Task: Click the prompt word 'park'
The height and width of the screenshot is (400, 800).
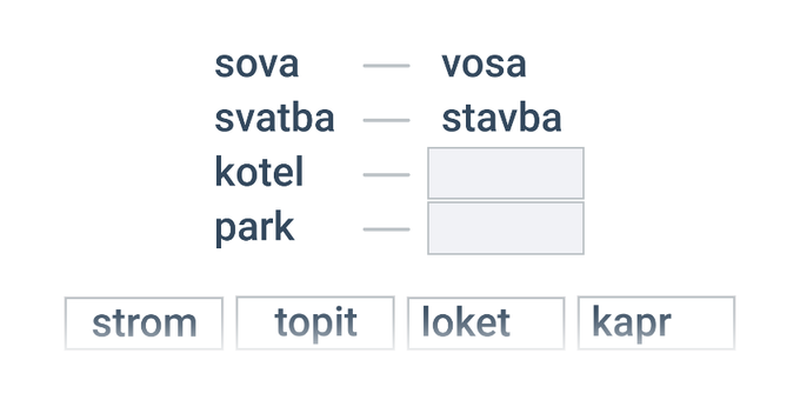Action: (255, 229)
